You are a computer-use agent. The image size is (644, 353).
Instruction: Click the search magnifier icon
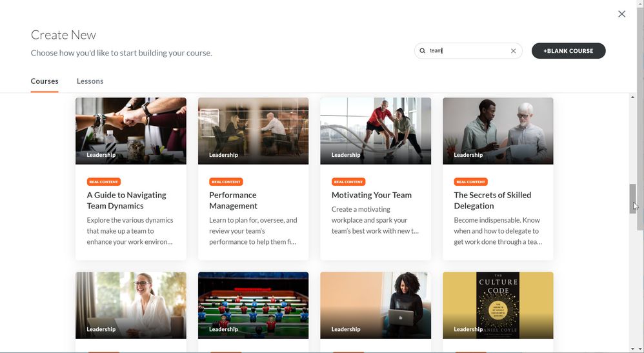coord(423,51)
